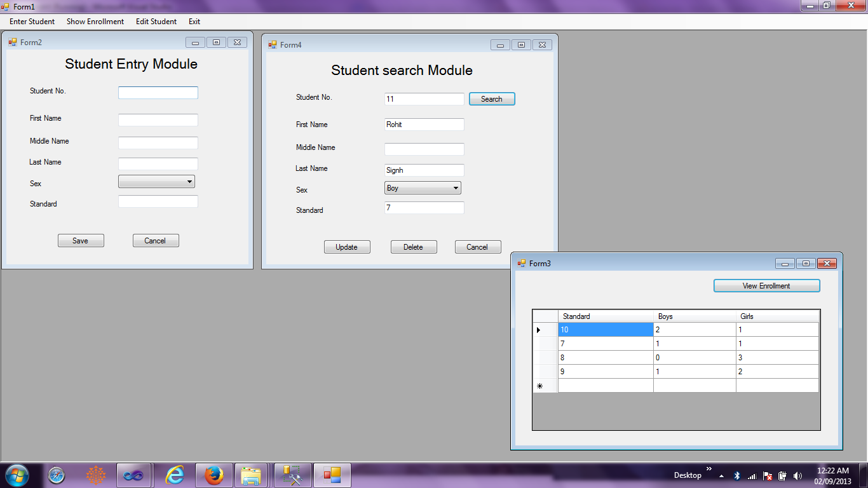868x488 pixels.
Task: Open Windows Explorer from the taskbar
Action: tap(252, 475)
